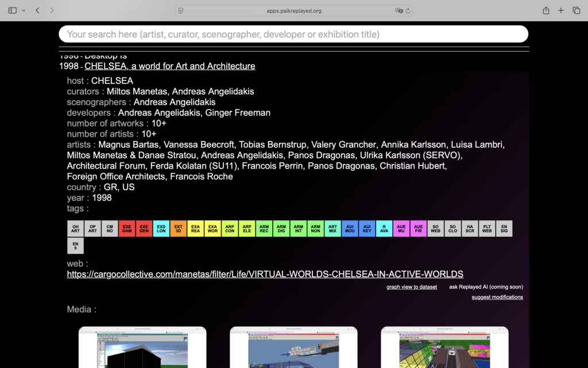This screenshot has width=588, height=368.
Task: Open the first media thumbnail with black building
Action: coord(142,348)
